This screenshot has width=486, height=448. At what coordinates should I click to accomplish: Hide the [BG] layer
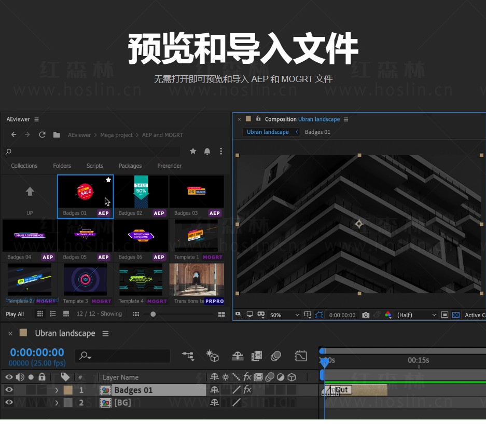[x=9, y=402]
